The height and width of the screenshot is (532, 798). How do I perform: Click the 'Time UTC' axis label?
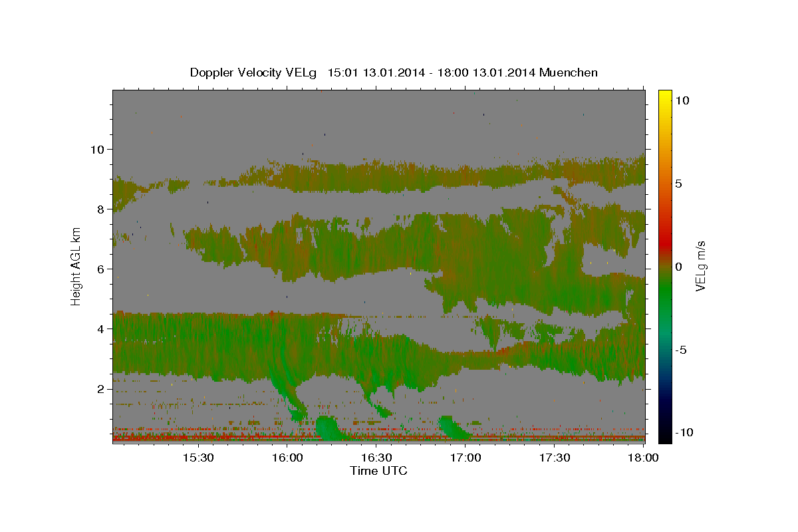(x=378, y=471)
